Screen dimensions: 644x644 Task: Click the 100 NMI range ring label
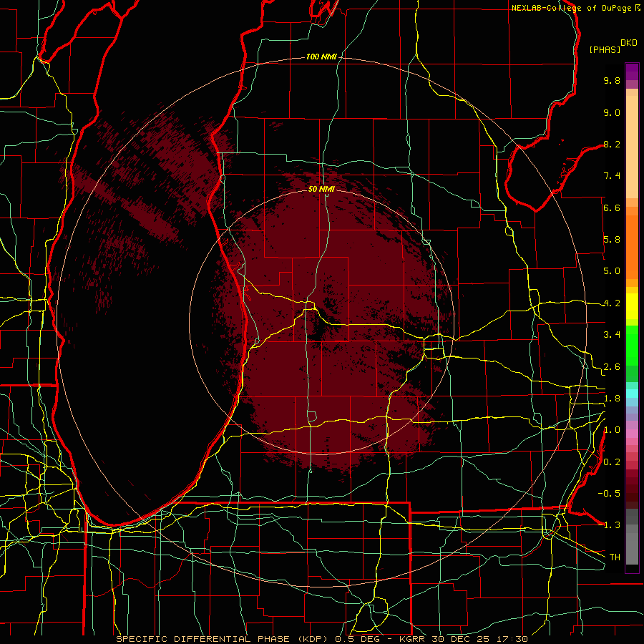point(321,57)
